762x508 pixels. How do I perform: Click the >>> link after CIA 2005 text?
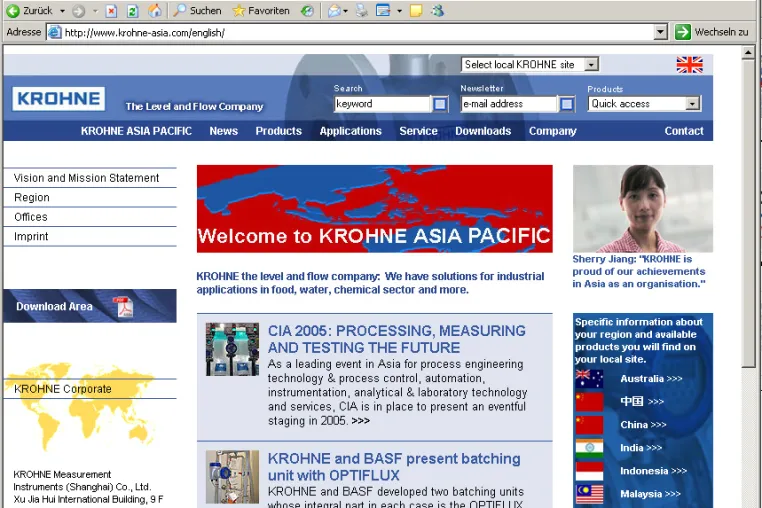point(361,421)
